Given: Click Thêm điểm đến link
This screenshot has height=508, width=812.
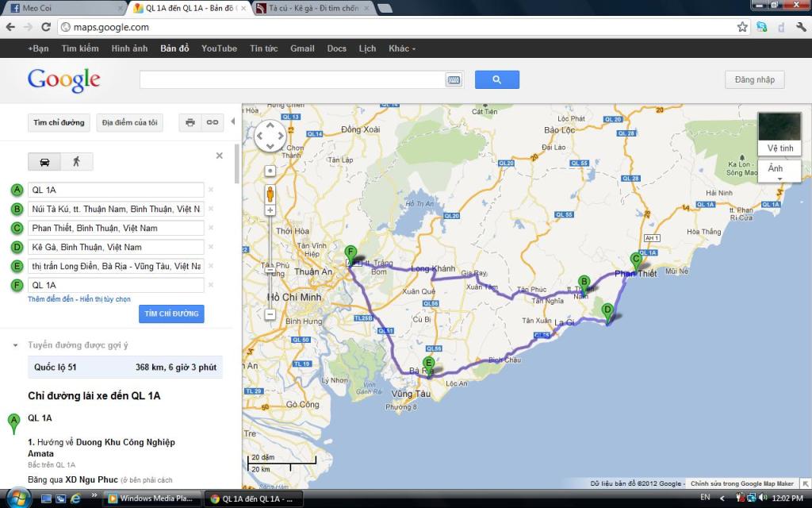Looking at the screenshot, I should [x=50, y=299].
